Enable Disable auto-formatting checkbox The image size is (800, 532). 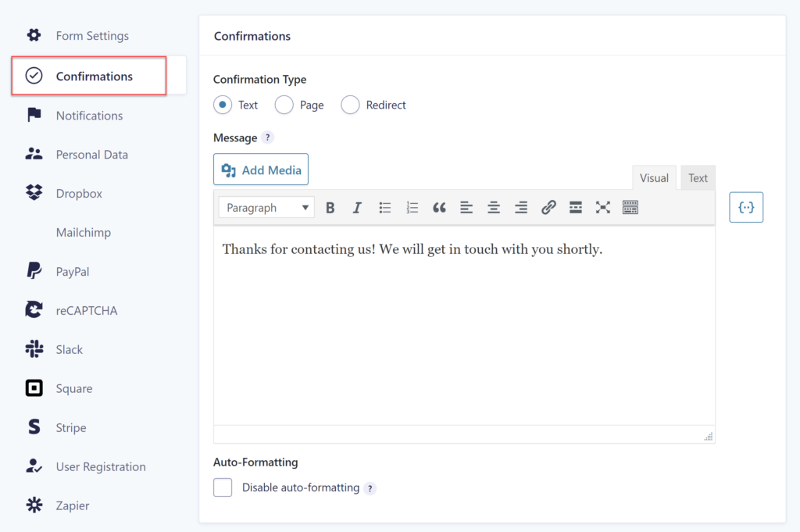pos(223,487)
